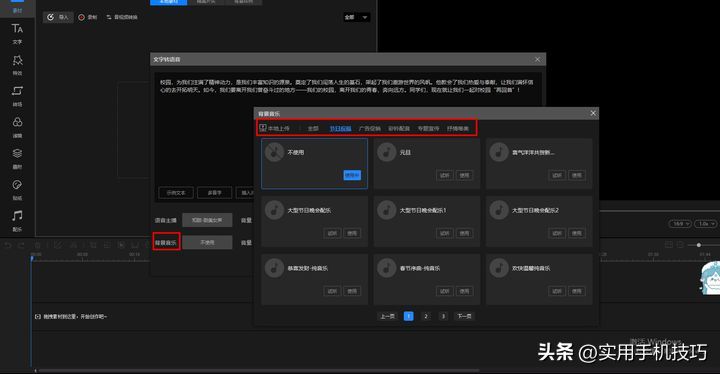Screen dimensions: 720x374
Task: Use the 大型节日晚会配乐2 track
Action: click(577, 233)
